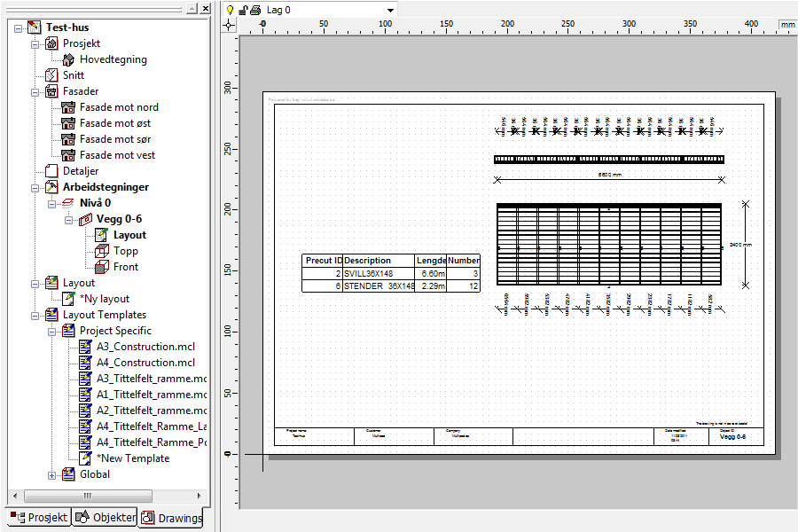Click the printer icon in layer bar

click(256, 10)
